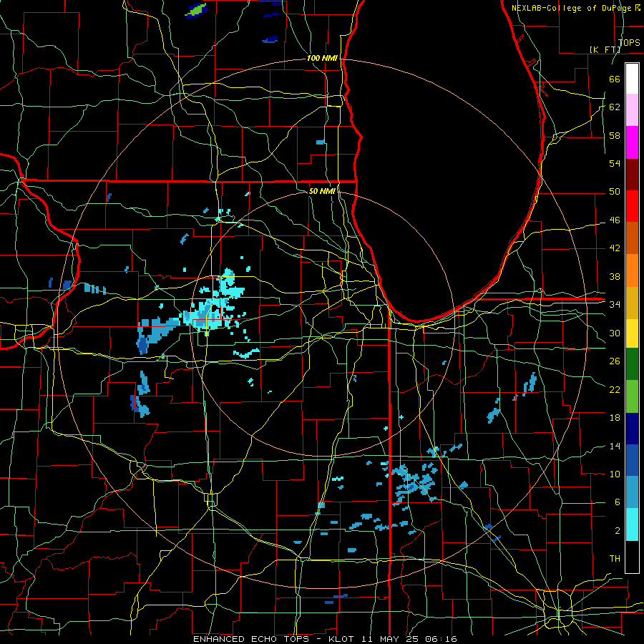Image resolution: width=644 pixels, height=644 pixels.
Task: Click the legend value '14'
Action: tap(615, 446)
